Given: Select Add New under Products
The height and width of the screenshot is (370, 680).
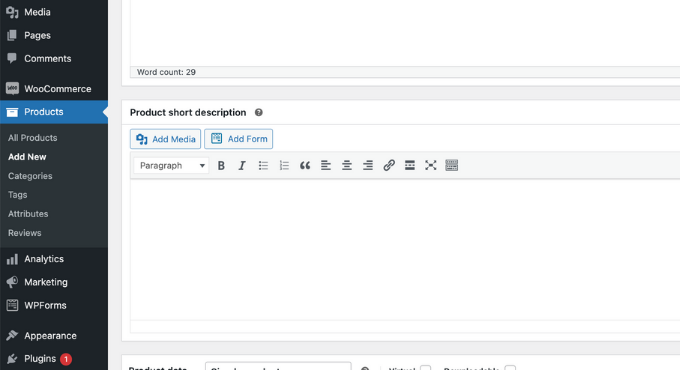Looking at the screenshot, I should (x=27, y=157).
